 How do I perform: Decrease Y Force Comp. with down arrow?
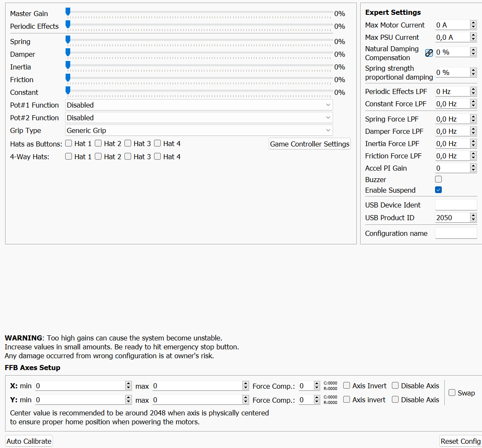pos(317,401)
